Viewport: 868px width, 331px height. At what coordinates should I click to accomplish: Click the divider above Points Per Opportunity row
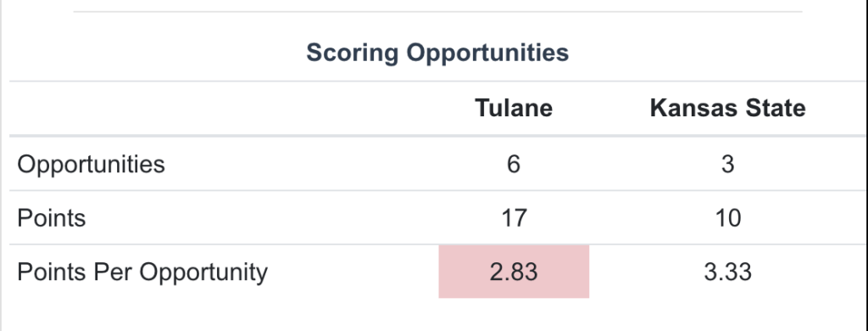[x=437, y=244]
